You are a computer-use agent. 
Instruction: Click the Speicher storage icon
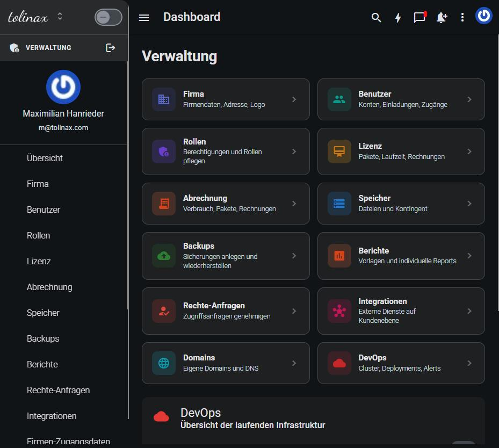339,204
